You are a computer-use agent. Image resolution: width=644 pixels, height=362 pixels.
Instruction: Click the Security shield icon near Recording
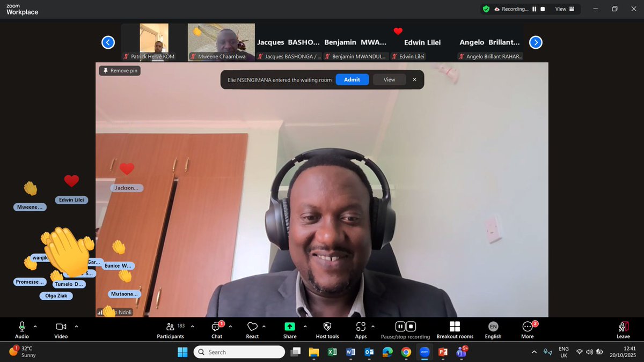pyautogui.click(x=486, y=9)
